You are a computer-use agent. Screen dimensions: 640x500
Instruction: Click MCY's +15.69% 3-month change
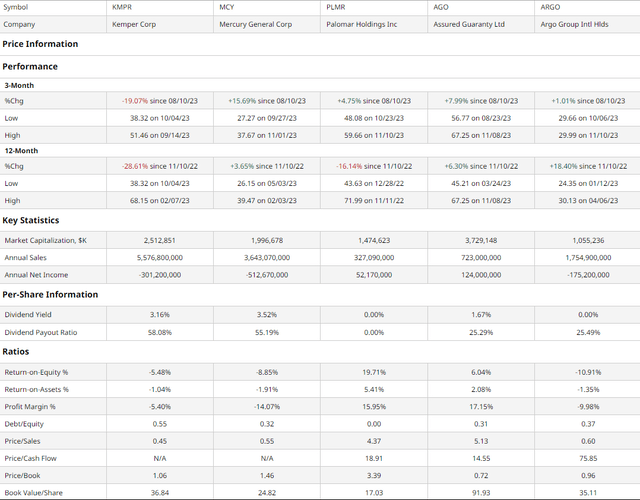[x=242, y=101]
